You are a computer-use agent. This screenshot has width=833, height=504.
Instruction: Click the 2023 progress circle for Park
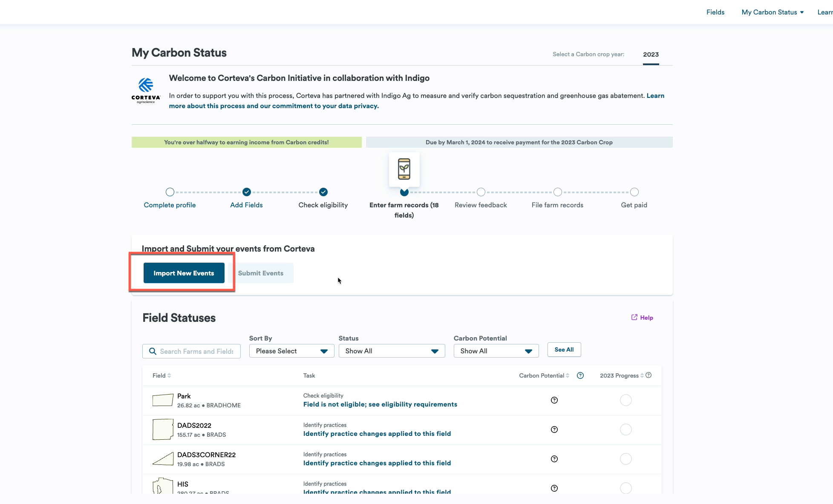[x=625, y=400]
